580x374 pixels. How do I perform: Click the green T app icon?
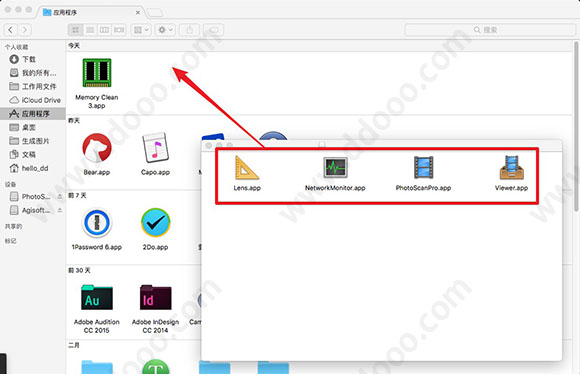click(155, 367)
